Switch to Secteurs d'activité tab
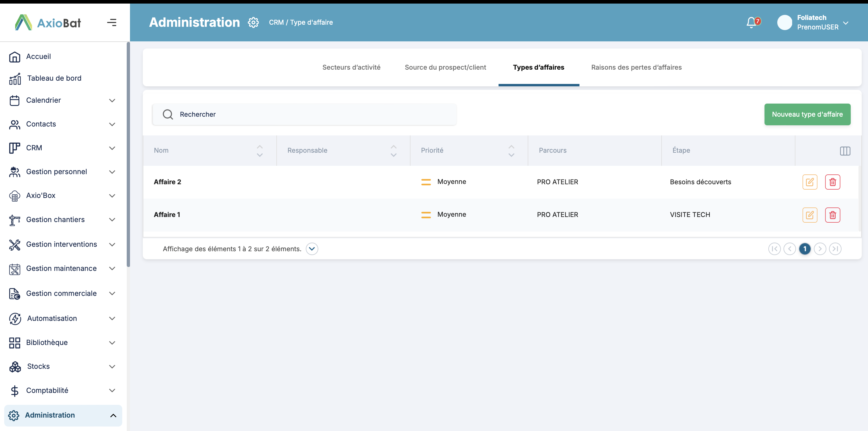868x431 pixels. (x=351, y=68)
